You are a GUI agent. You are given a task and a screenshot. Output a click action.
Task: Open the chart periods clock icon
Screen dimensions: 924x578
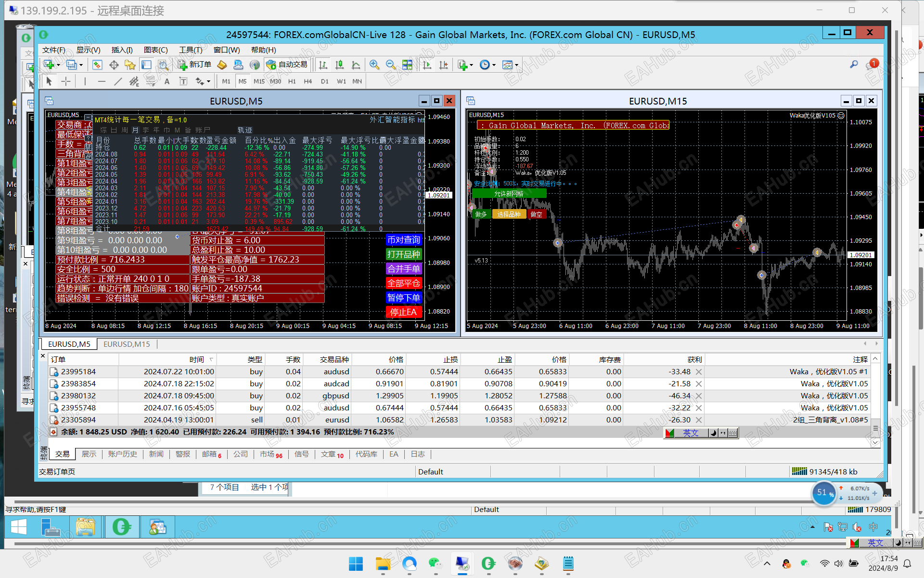485,65
